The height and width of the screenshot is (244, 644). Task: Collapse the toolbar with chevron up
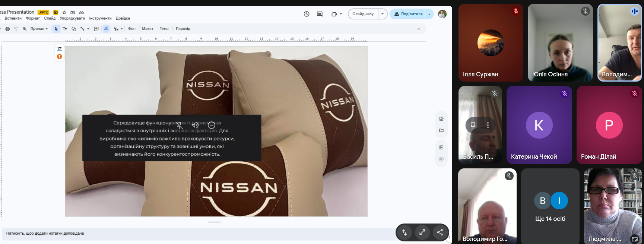[419, 29]
